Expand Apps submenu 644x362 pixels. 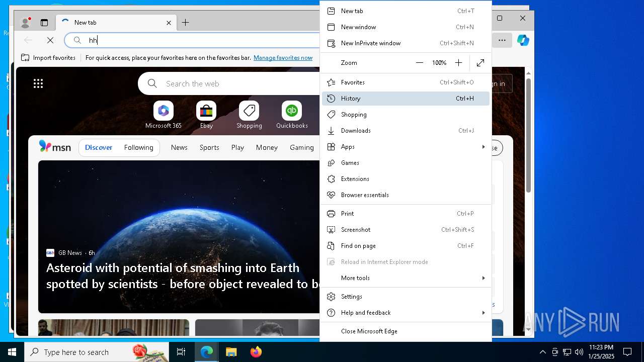tap(406, 147)
